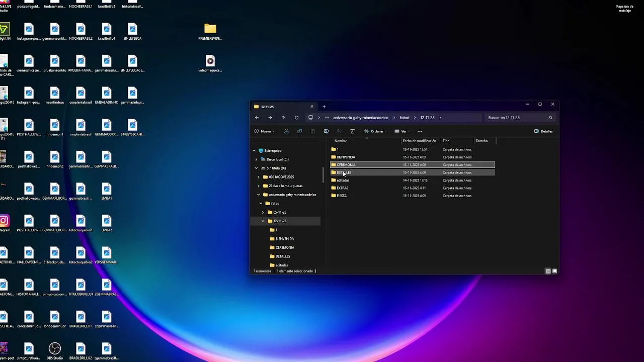
Task: Select editadas folder in file list
Action: tap(413, 180)
